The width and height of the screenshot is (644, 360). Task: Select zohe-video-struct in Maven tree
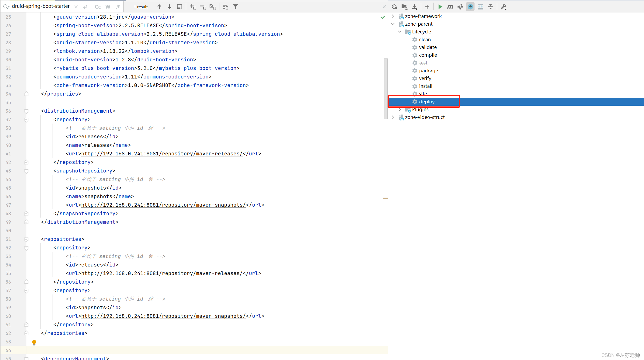(425, 117)
